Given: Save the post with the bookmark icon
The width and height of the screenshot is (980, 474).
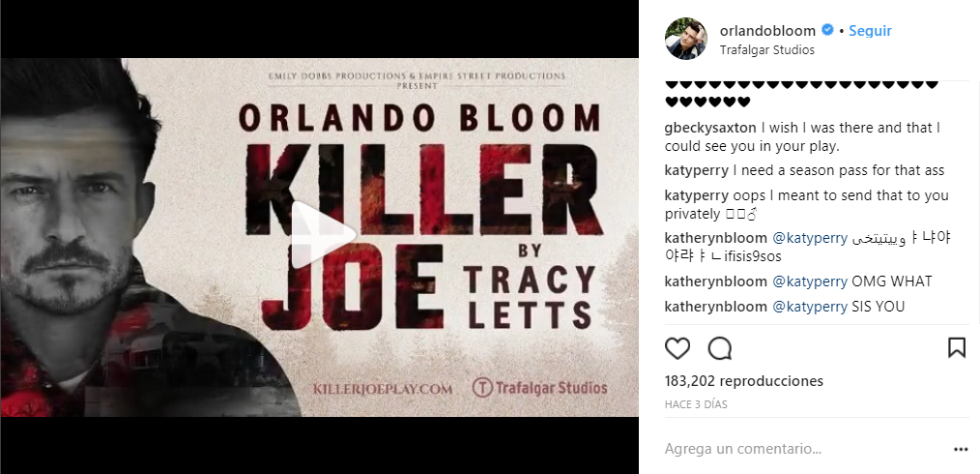Looking at the screenshot, I should 956,348.
